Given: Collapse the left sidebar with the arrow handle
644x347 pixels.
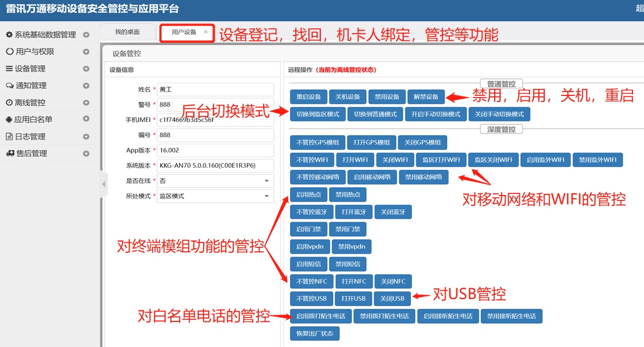Looking at the screenshot, I should (x=104, y=184).
